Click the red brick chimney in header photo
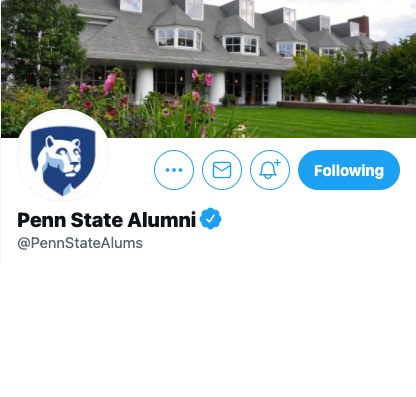416x397 pixels. click(x=362, y=25)
